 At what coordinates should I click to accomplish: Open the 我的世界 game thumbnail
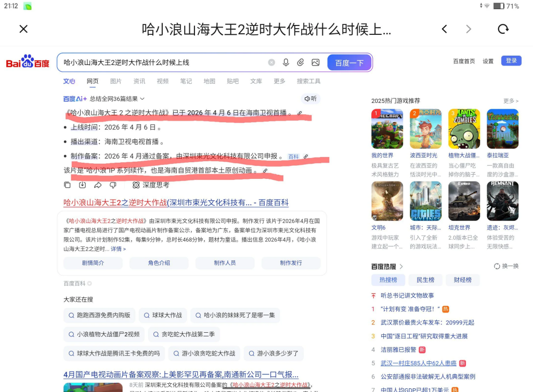click(387, 129)
